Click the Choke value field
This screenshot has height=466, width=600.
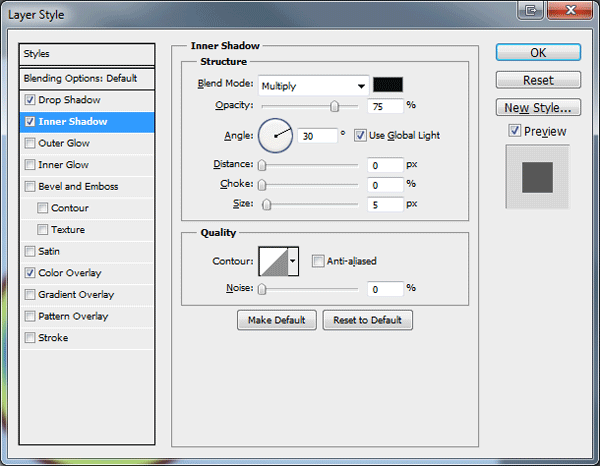(385, 185)
